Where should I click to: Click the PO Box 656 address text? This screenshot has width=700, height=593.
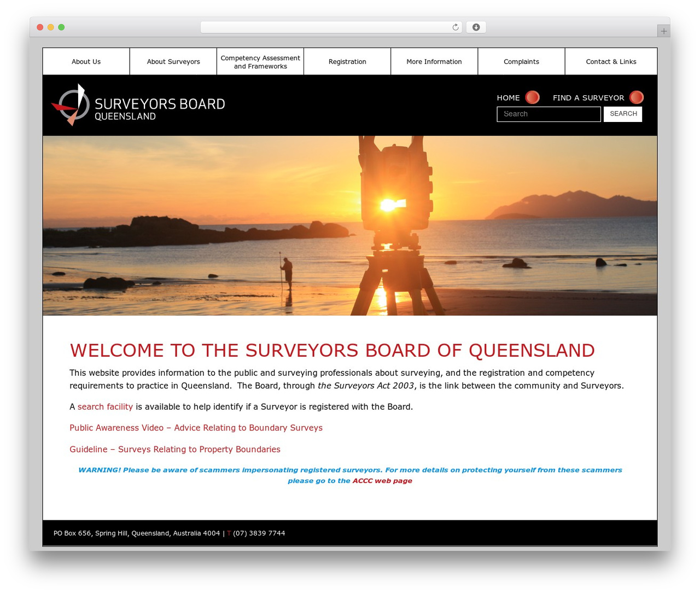[x=137, y=533]
